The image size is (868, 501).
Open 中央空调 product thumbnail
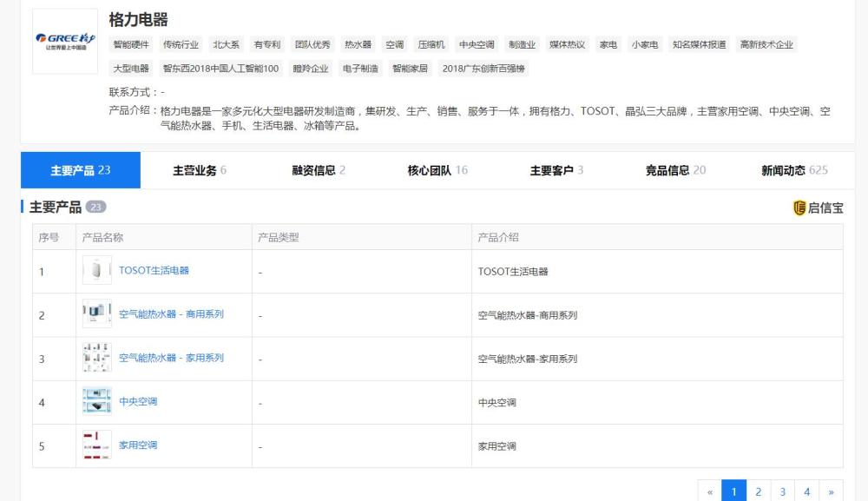(x=97, y=401)
